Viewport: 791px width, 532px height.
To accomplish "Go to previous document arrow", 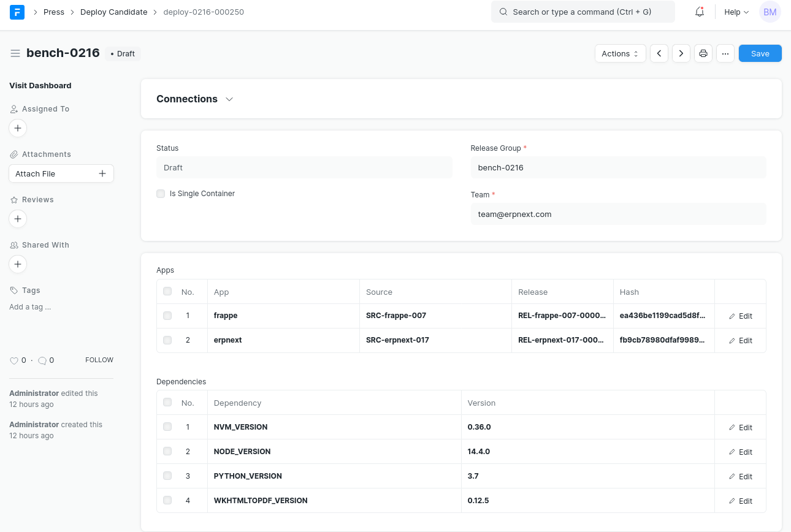I will tap(659, 54).
